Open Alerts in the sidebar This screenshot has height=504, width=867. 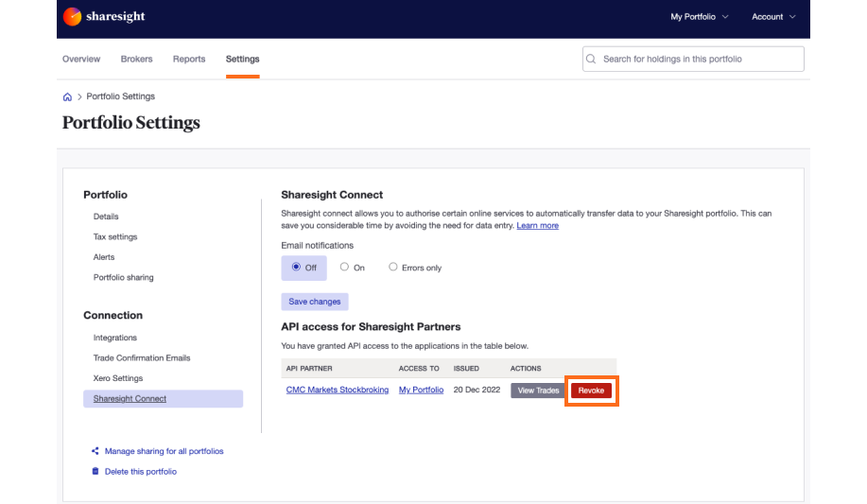104,257
